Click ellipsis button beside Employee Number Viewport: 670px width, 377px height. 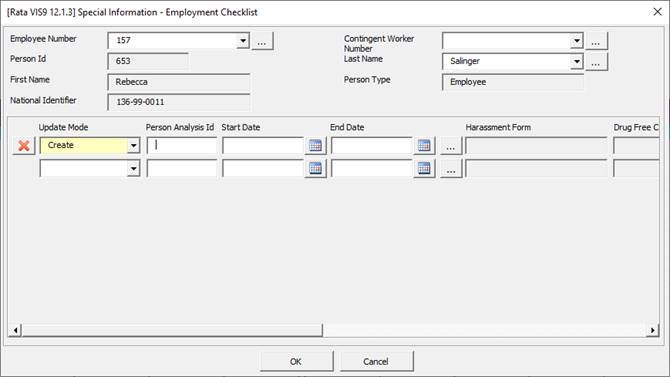pyautogui.click(x=262, y=41)
